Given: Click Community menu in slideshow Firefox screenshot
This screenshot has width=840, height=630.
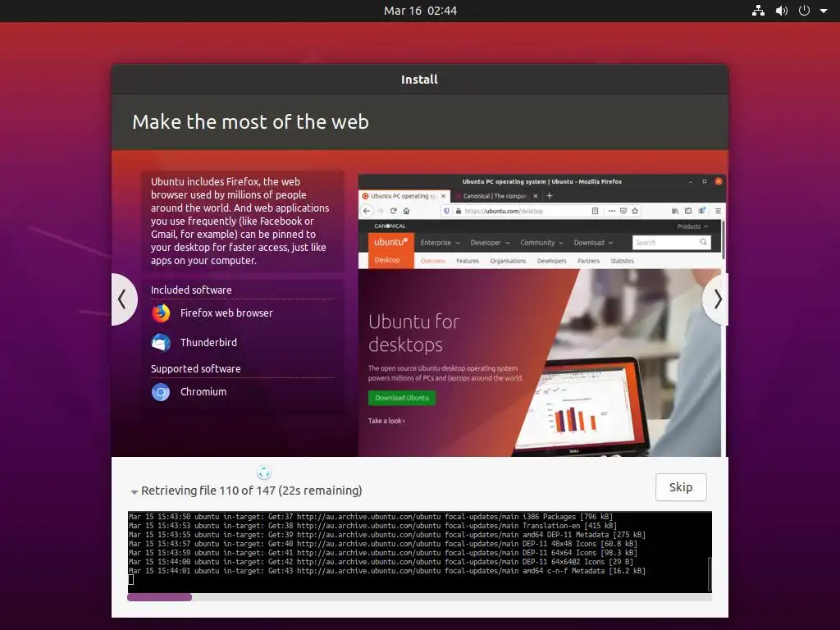Looking at the screenshot, I should point(541,243).
